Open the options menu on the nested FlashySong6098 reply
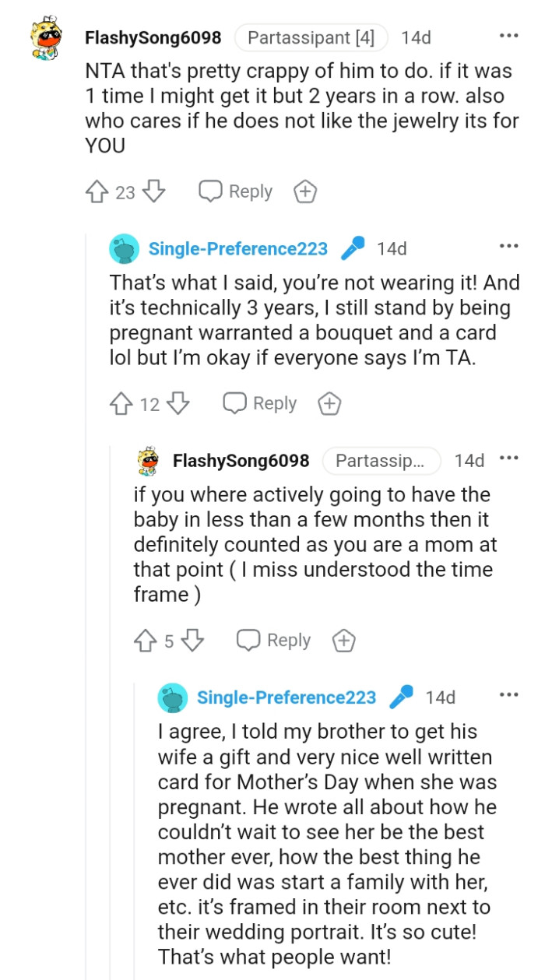Screen dimensions: 545x980 pyautogui.click(x=509, y=460)
